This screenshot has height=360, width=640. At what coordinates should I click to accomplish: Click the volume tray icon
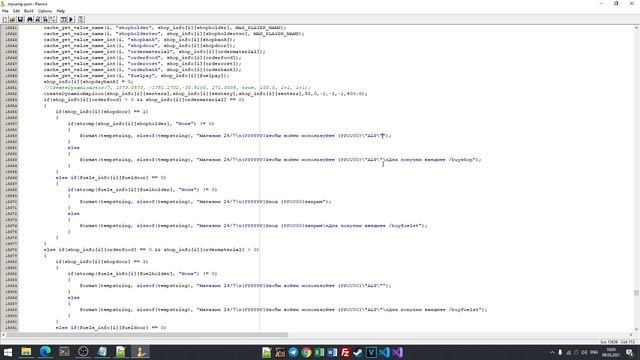(x=584, y=352)
